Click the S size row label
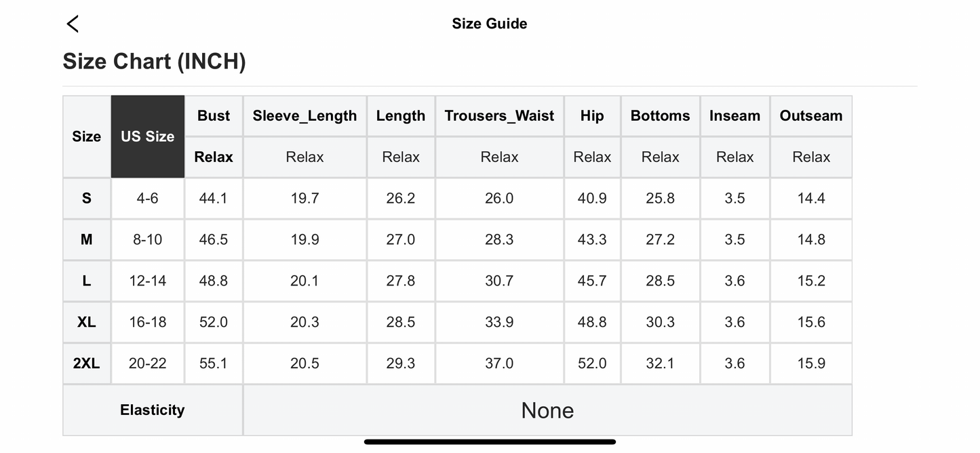This screenshot has height=453, width=980. coord(87,199)
